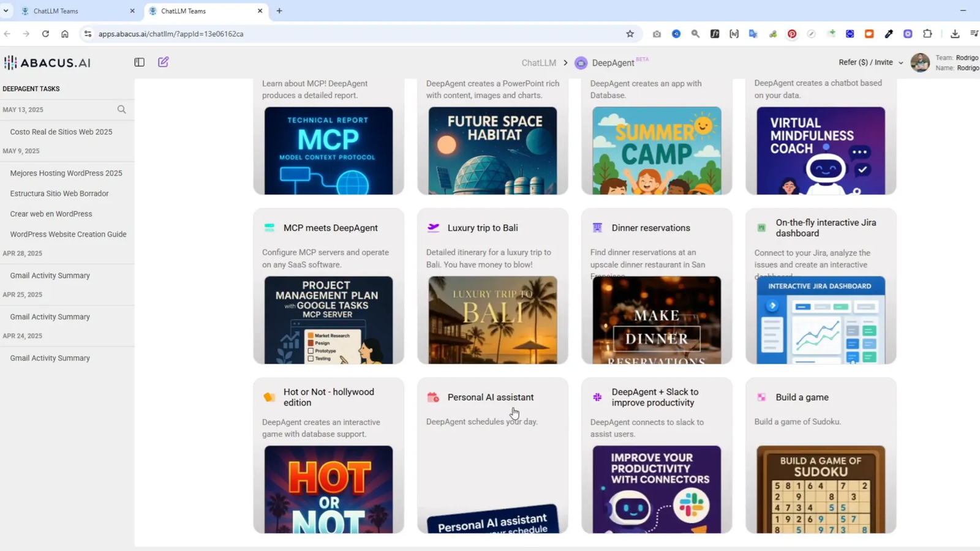Click the downloads icon in the browser toolbar
The height and width of the screenshot is (551, 980).
(954, 34)
